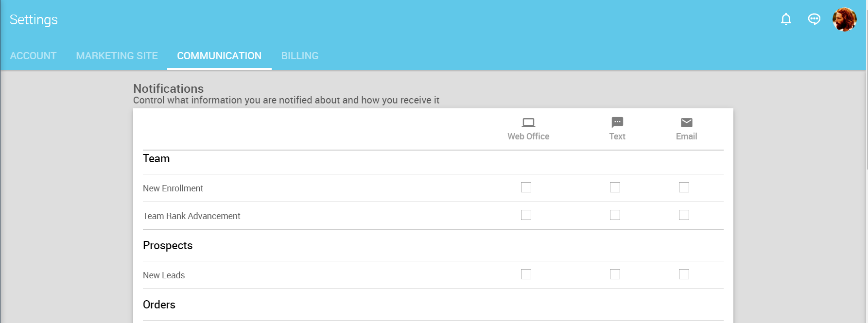Toggle Email notification for New Enrollment
The width and height of the screenshot is (868, 323).
click(684, 187)
